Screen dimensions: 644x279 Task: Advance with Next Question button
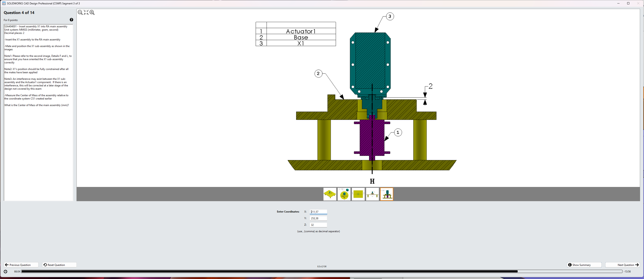pyautogui.click(x=622, y=265)
